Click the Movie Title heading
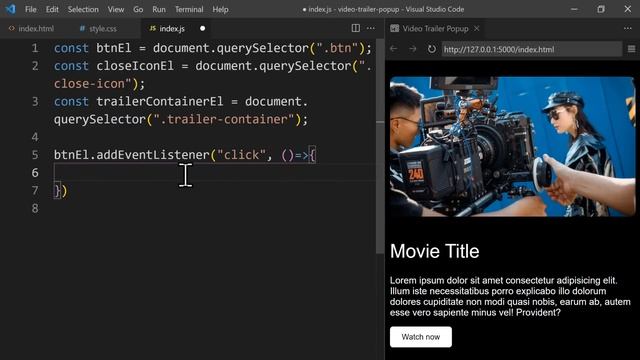 tap(435, 251)
